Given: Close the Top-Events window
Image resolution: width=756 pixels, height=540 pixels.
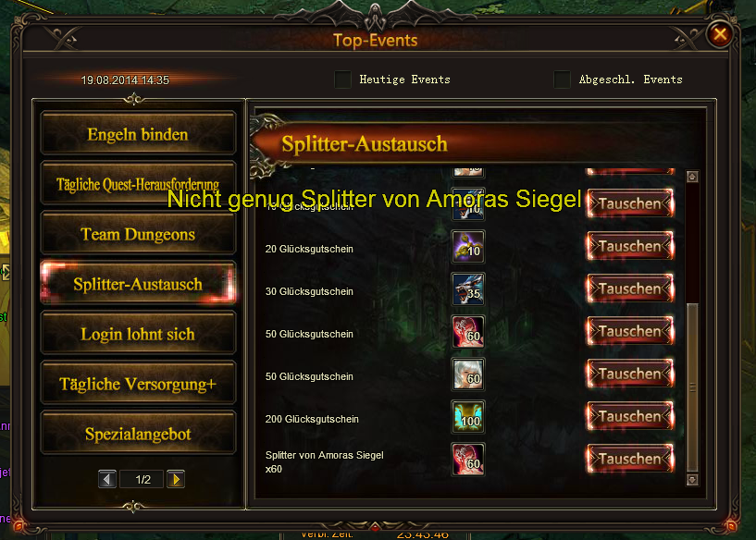Looking at the screenshot, I should [x=720, y=34].
